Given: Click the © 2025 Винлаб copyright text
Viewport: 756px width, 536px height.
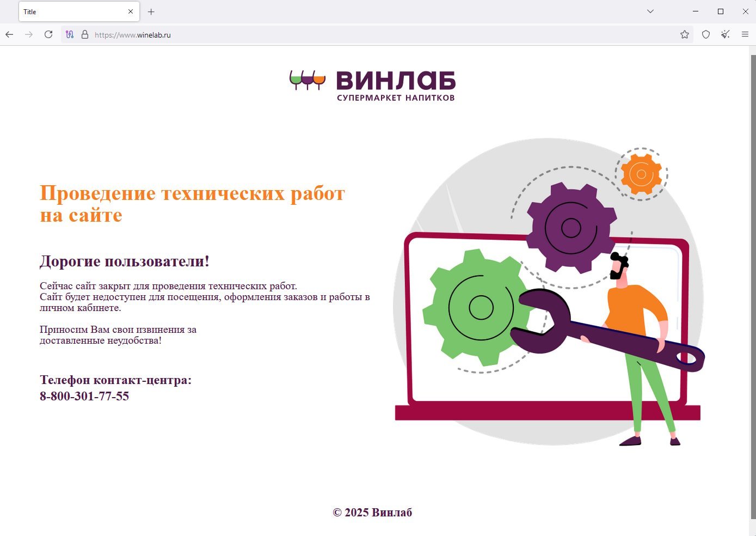Looking at the screenshot, I should pos(372,512).
